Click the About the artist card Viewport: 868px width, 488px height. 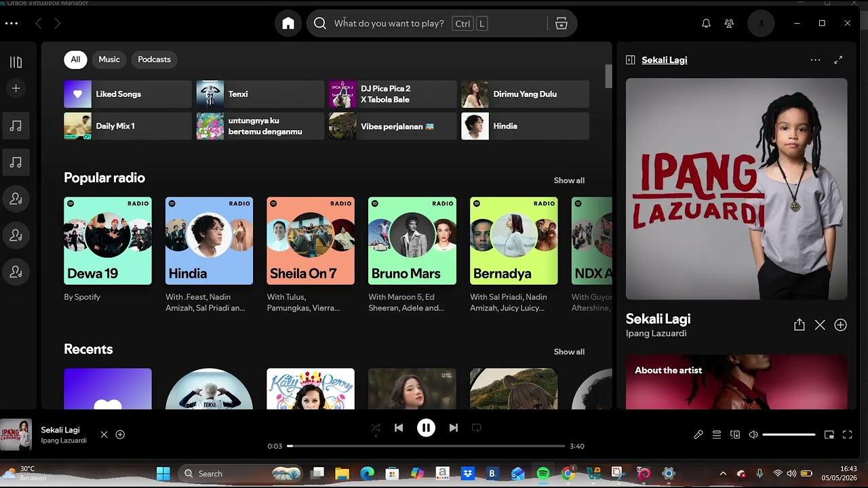(736, 382)
